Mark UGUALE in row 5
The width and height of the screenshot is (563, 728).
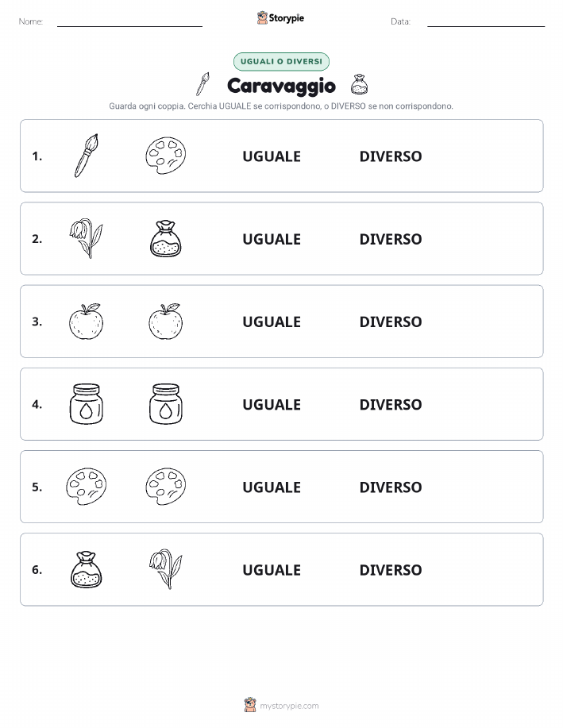pos(272,487)
